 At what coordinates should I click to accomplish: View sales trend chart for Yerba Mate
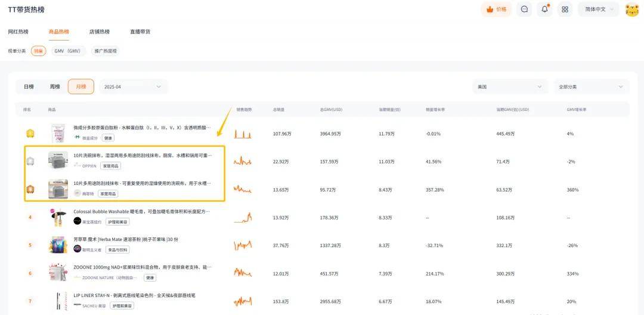(x=243, y=246)
